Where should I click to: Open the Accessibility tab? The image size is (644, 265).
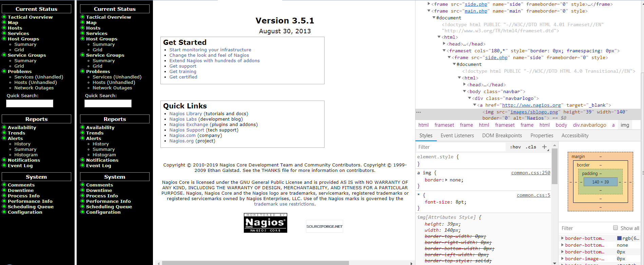575,136
